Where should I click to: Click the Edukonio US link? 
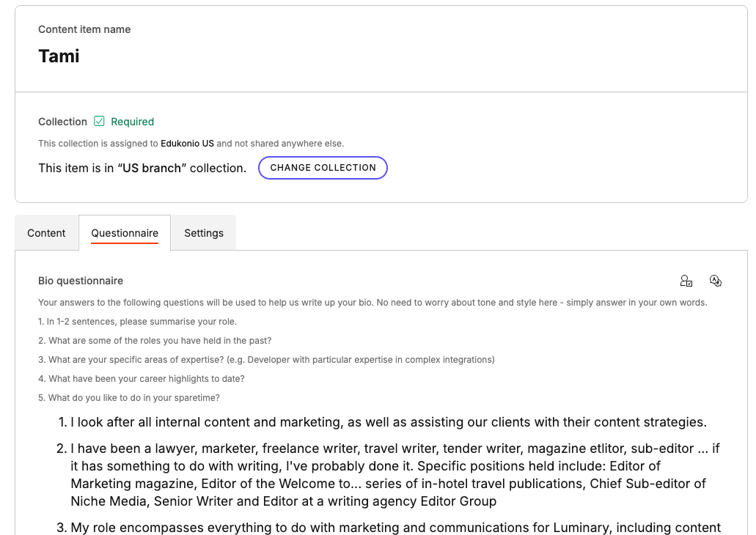(187, 143)
